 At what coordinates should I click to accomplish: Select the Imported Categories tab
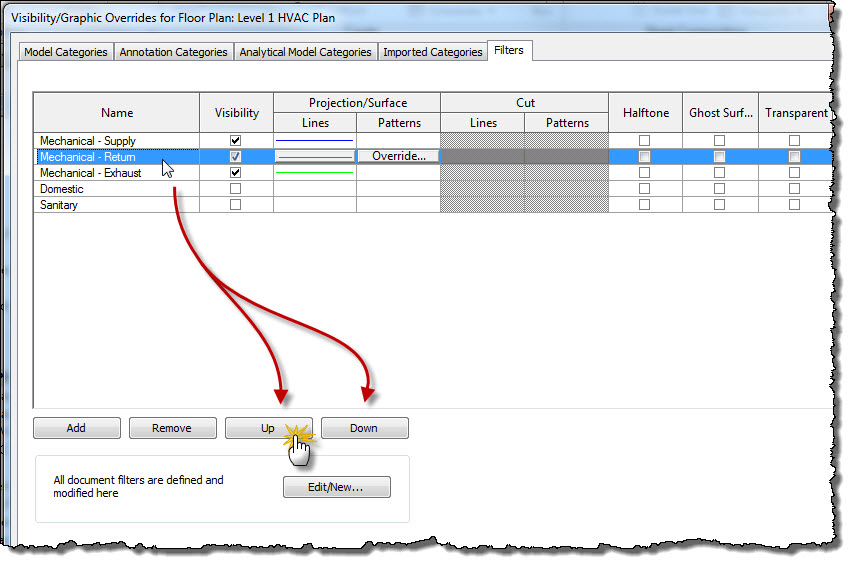point(433,52)
